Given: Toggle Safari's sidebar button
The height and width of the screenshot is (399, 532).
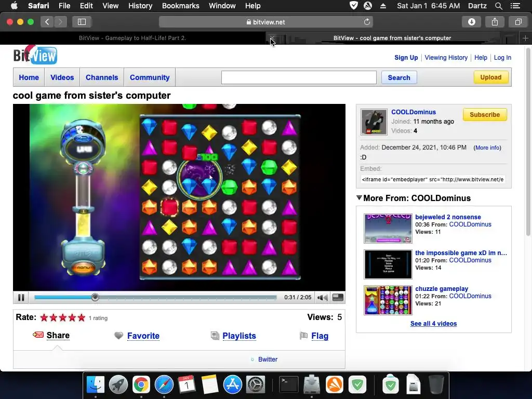Looking at the screenshot, I should pyautogui.click(x=82, y=22).
